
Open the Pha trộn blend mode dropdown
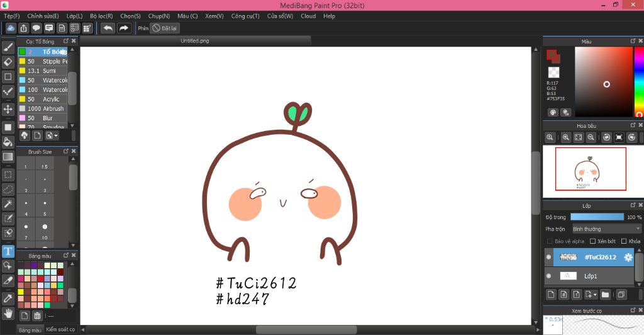coord(607,229)
